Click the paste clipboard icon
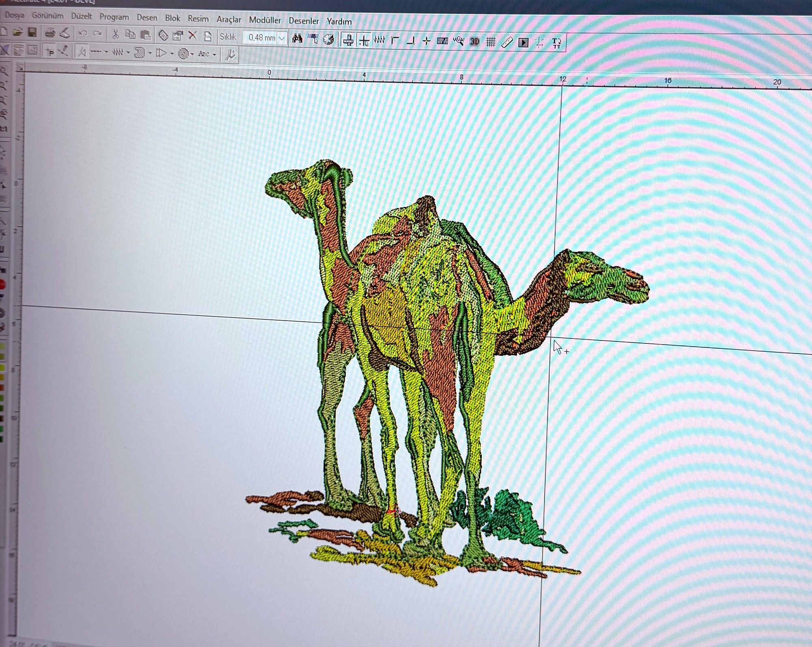The height and width of the screenshot is (647, 812). [146, 35]
